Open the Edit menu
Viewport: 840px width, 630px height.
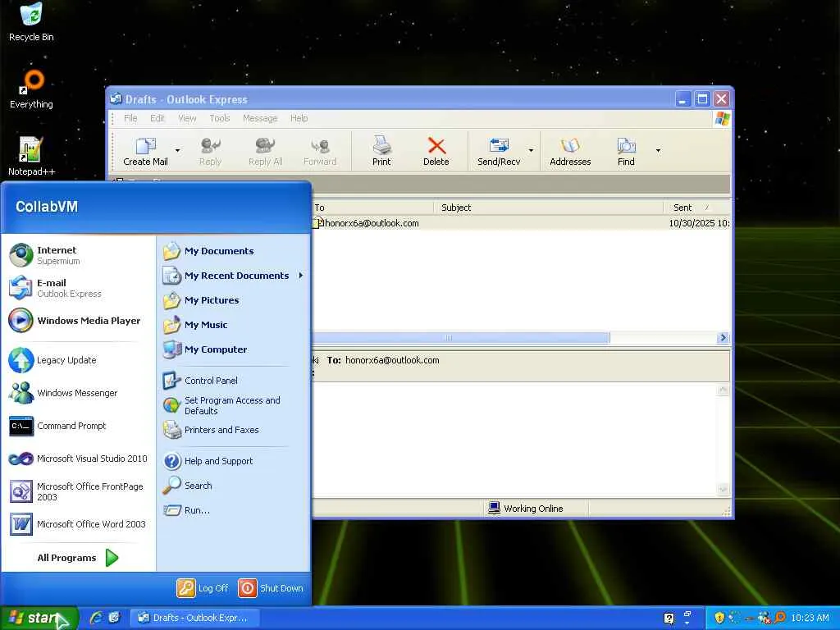(x=157, y=118)
